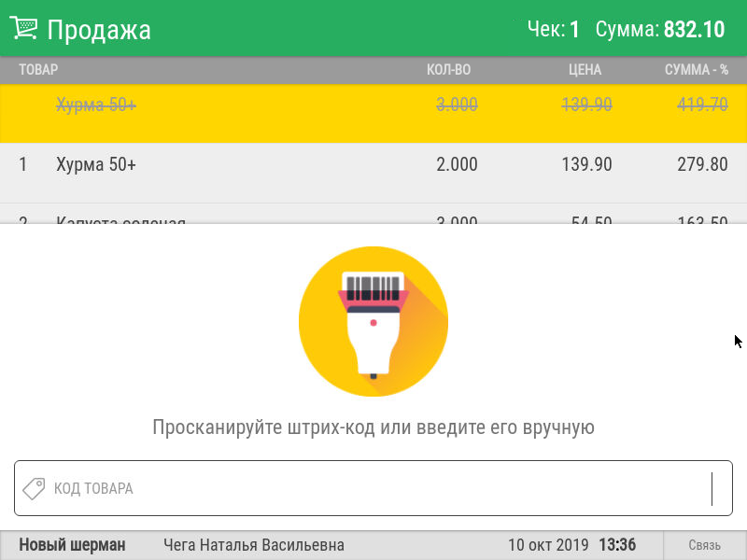The image size is (747, 560).
Task: Click price 139.90 in item 1 row
Action: (587, 164)
